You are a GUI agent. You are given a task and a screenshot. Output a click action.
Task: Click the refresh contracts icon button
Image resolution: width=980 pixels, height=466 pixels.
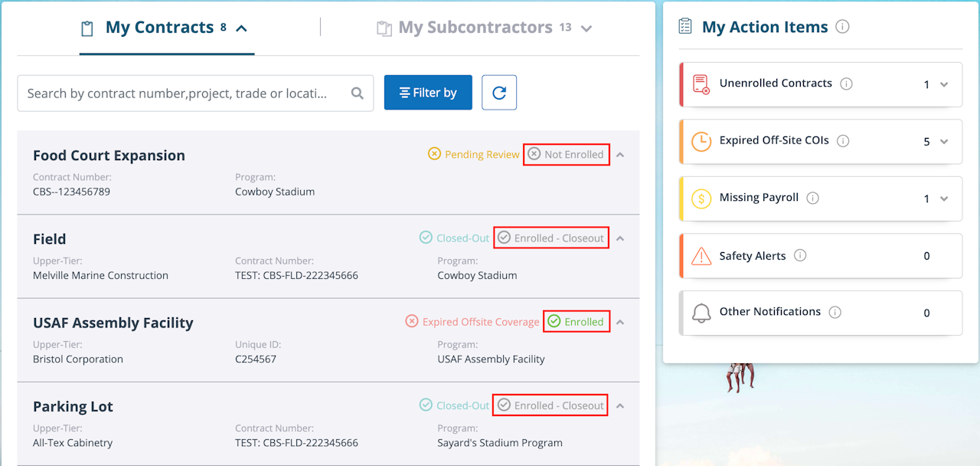coord(499,93)
